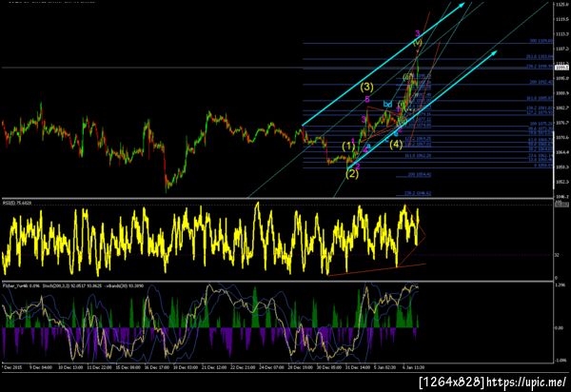Click the '9 Dec 04:00' time axis label
This screenshot has height=392, width=571.
point(41,367)
